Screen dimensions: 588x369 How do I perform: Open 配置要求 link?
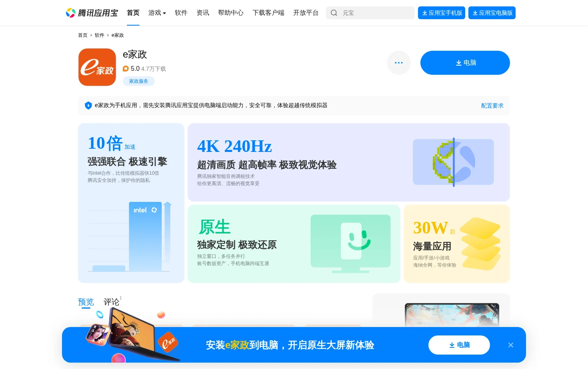[492, 106]
